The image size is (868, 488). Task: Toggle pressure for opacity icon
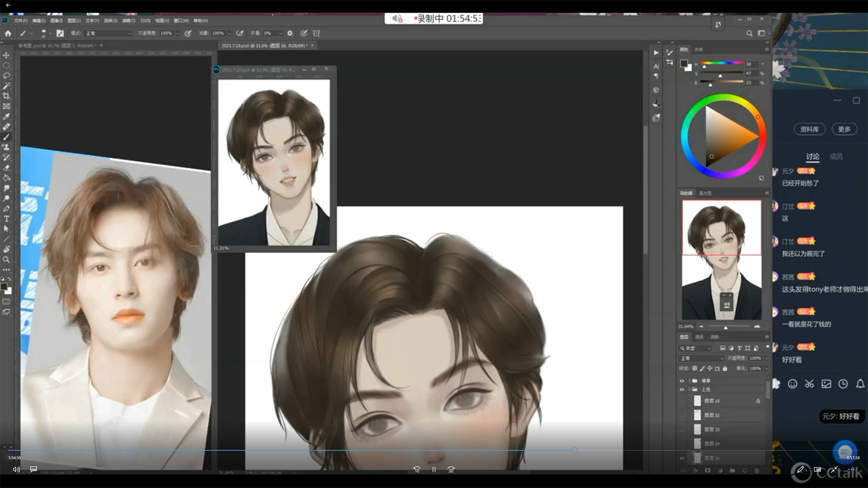[188, 33]
